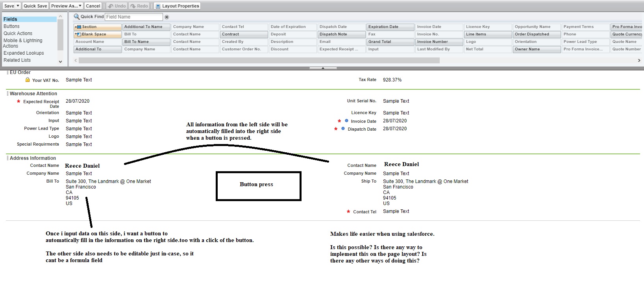Select the Date of Expiration palette field
This screenshot has width=644, height=294.
293,27
